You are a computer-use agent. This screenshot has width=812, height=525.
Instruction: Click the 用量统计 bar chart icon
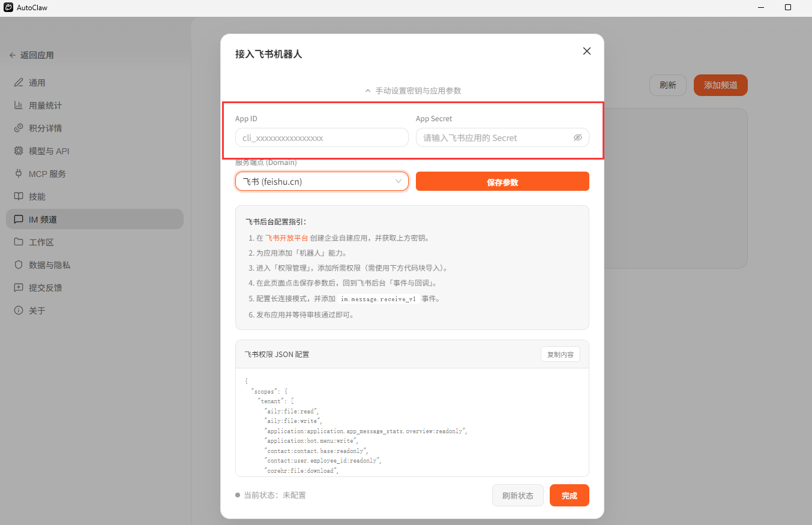tap(19, 106)
